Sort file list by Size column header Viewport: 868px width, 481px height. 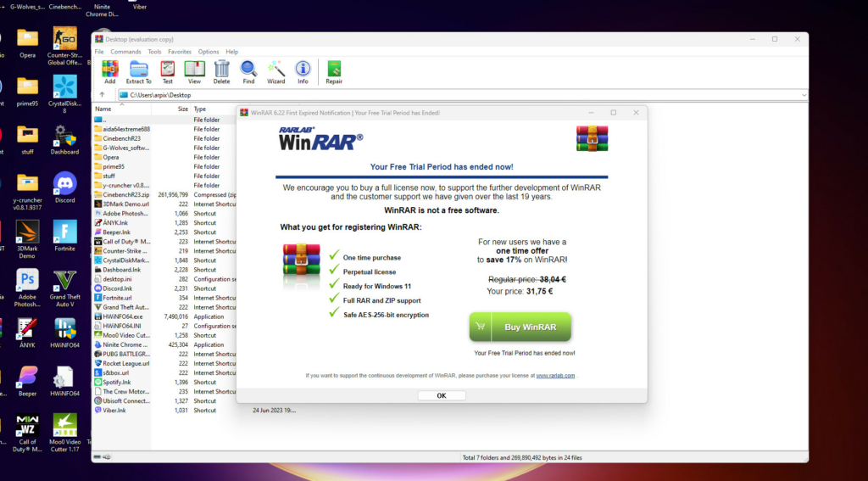pos(183,109)
